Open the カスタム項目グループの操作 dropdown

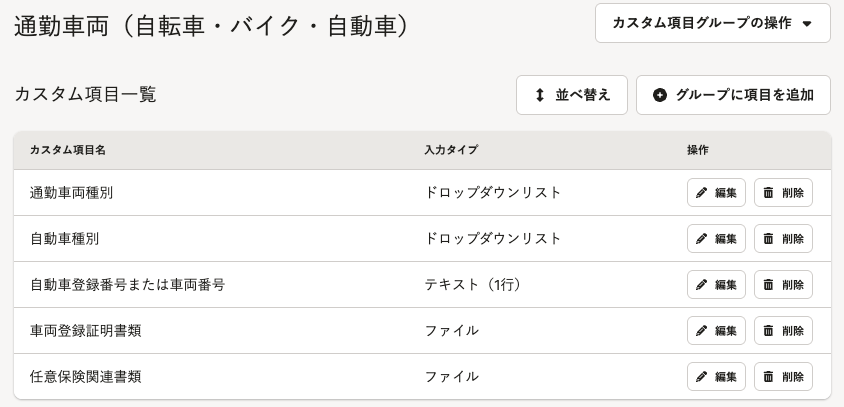pos(713,23)
